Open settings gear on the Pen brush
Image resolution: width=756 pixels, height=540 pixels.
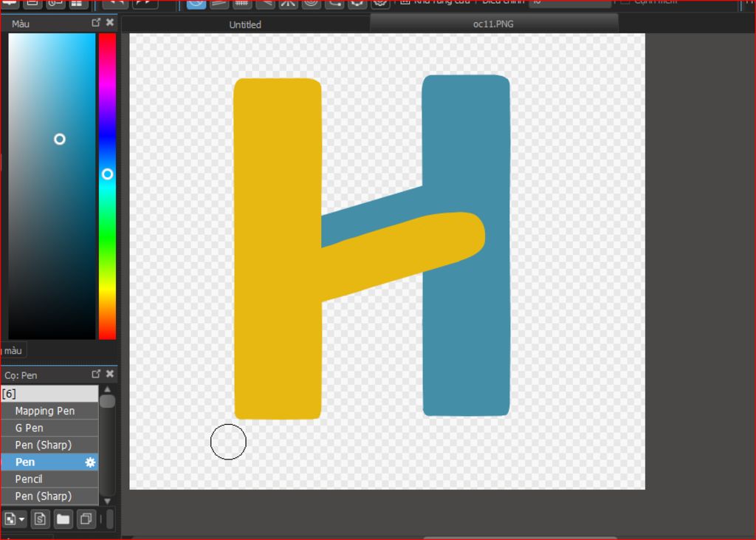90,462
